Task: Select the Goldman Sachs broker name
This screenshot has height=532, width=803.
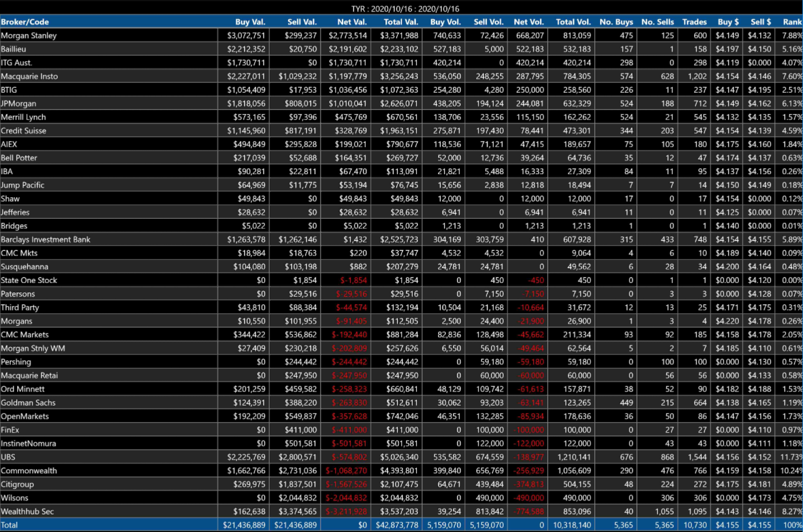Action: point(27,403)
